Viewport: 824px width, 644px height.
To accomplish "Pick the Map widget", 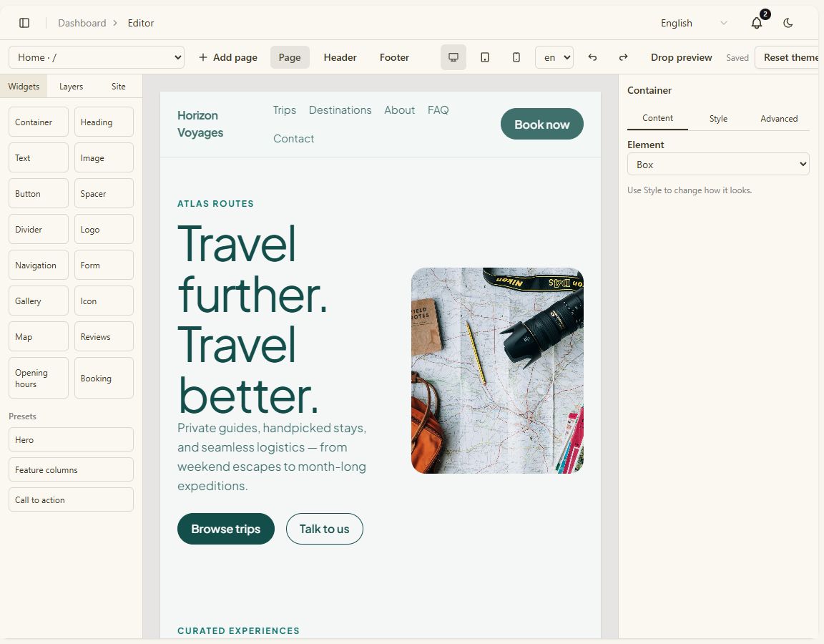I will [x=39, y=336].
